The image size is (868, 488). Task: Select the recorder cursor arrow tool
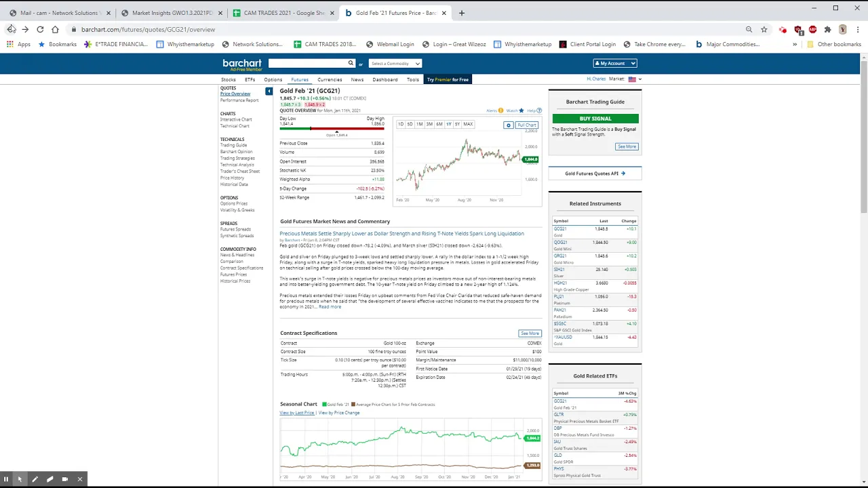(x=20, y=479)
